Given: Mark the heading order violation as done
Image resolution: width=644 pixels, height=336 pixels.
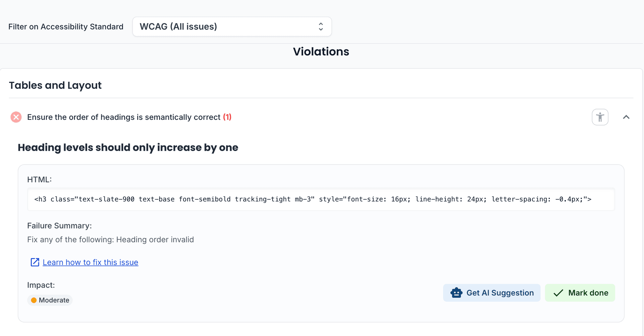Looking at the screenshot, I should coord(580,293).
